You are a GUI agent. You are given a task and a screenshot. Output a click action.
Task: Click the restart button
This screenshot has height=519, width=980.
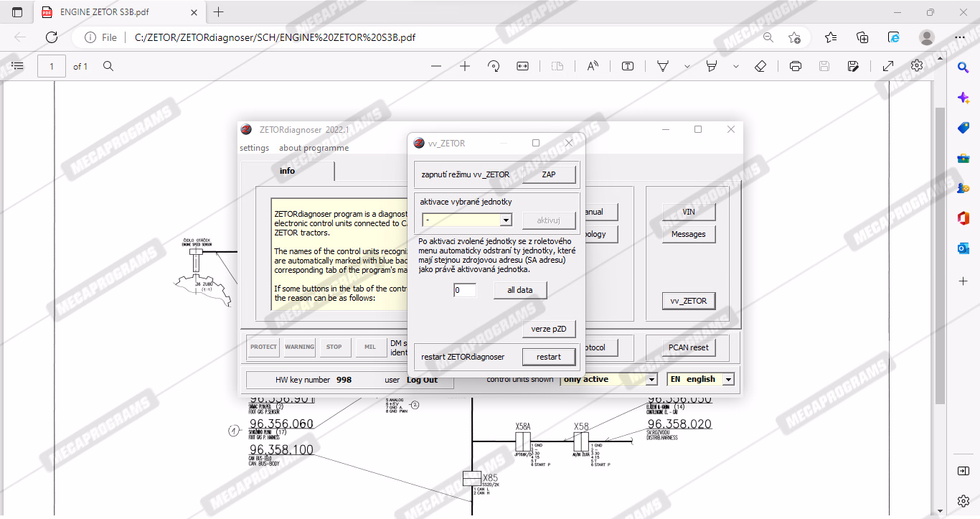click(x=549, y=357)
